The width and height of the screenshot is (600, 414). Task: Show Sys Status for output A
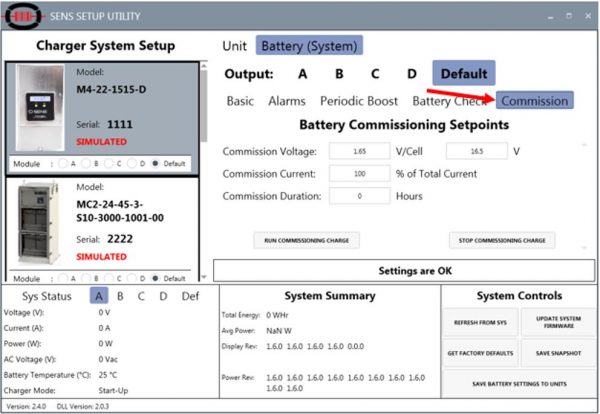pyautogui.click(x=99, y=296)
